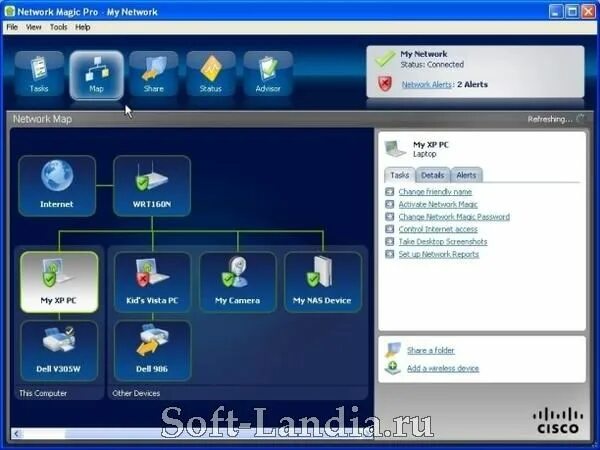This screenshot has height=450, width=600.
Task: Click Take Desktop Screenshots link
Action: [x=443, y=241]
